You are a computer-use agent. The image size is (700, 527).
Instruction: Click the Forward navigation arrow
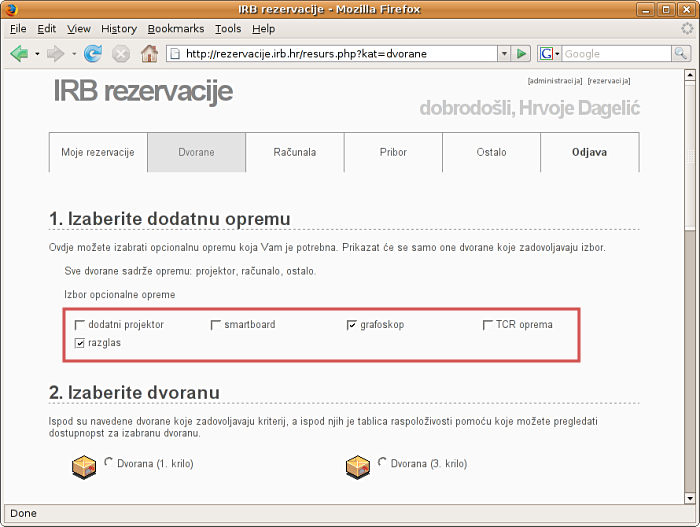55,53
